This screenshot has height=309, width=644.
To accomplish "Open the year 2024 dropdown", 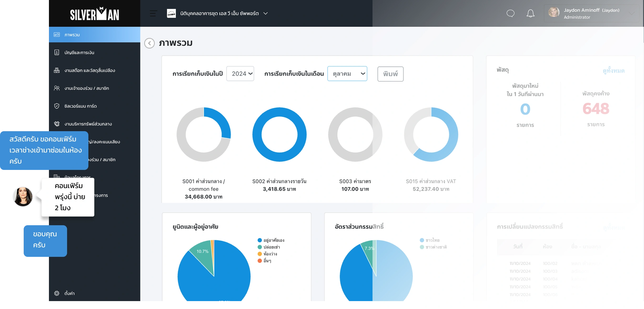I will point(240,73).
